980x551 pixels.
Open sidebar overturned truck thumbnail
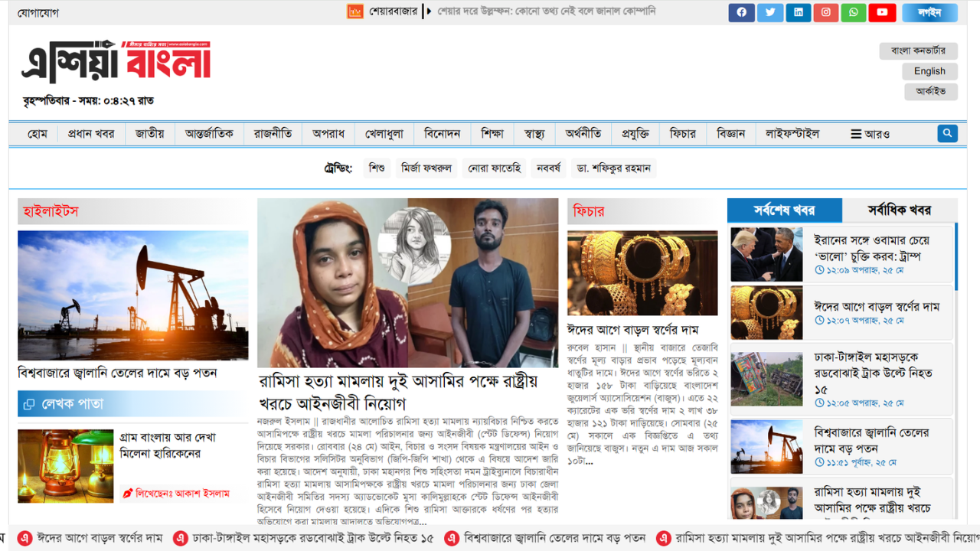point(766,379)
